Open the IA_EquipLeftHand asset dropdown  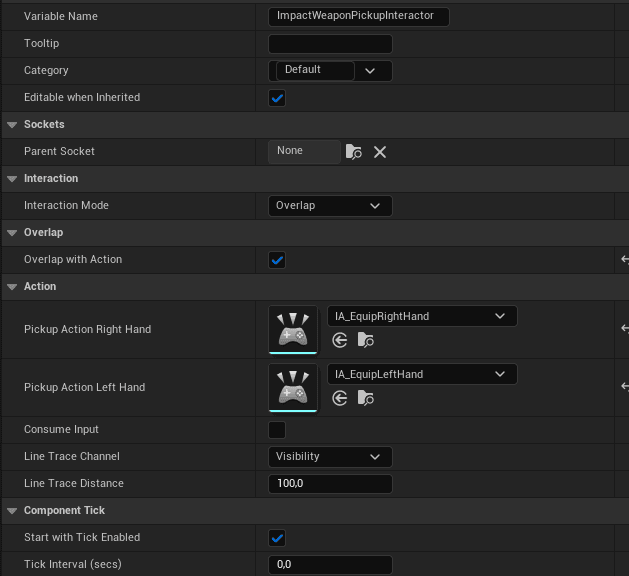pyautogui.click(x=422, y=374)
